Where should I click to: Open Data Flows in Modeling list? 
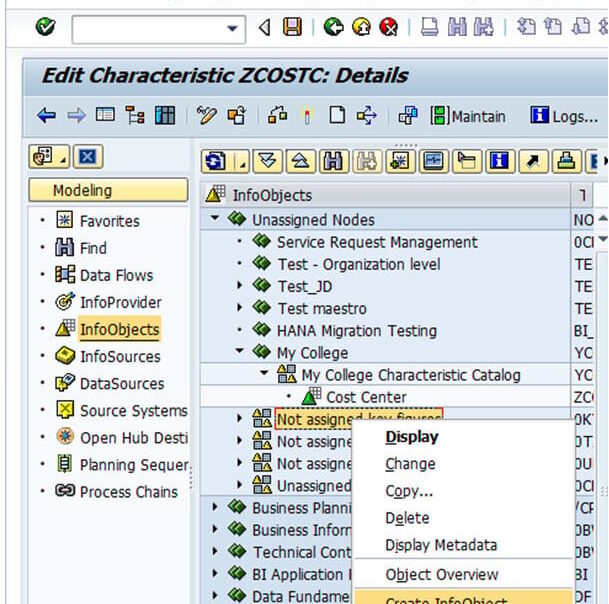point(117,275)
